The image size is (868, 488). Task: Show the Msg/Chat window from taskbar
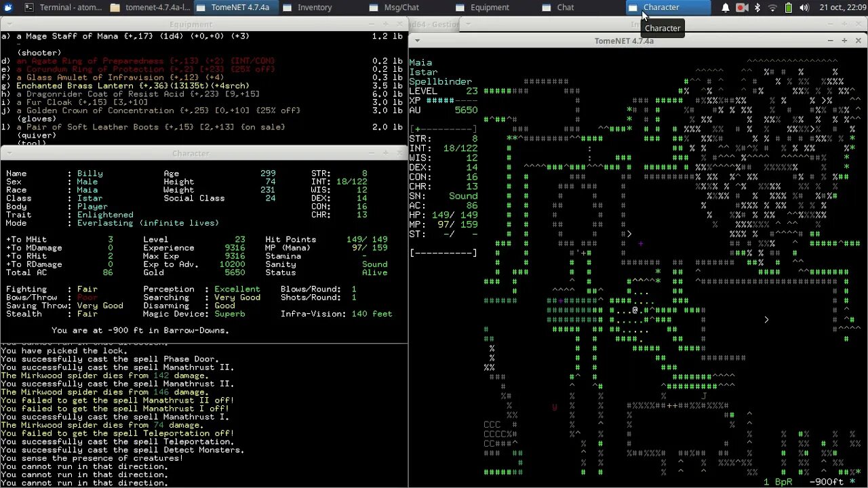click(x=408, y=7)
